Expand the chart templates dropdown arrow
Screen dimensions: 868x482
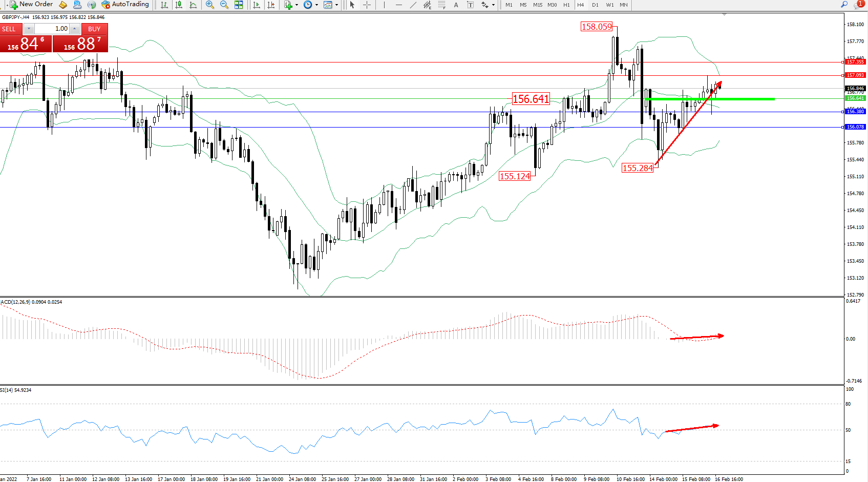(x=336, y=5)
